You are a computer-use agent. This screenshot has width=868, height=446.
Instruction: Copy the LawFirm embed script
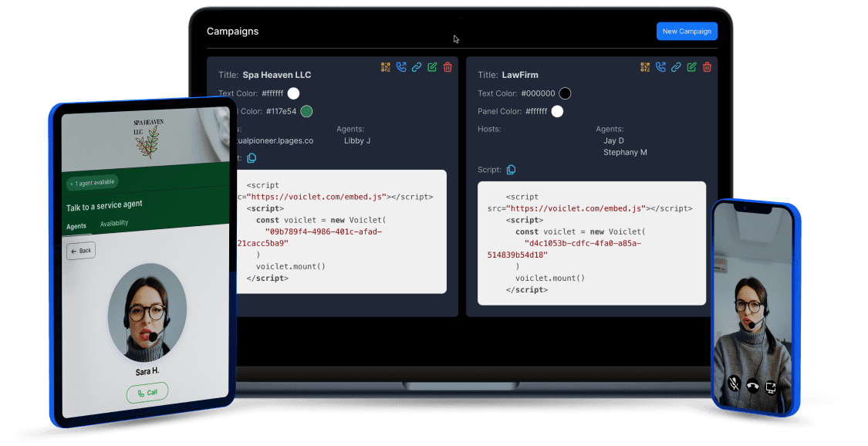[511, 170]
